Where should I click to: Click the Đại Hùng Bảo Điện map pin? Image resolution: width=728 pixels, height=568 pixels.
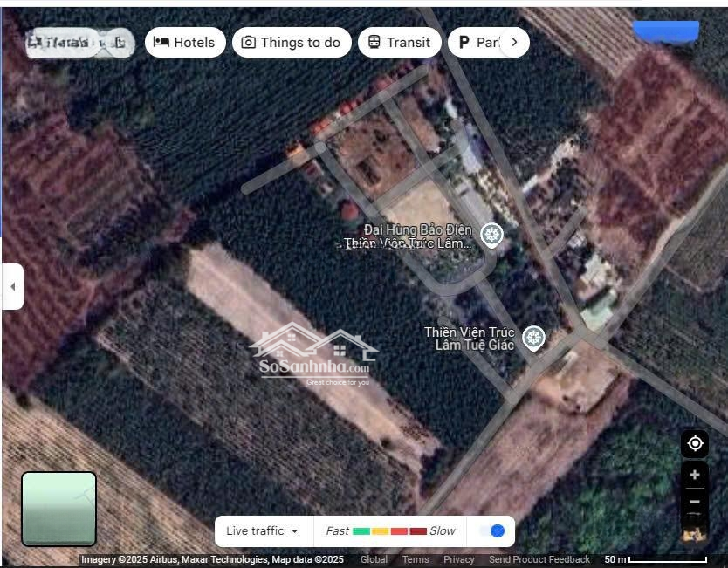(x=492, y=235)
